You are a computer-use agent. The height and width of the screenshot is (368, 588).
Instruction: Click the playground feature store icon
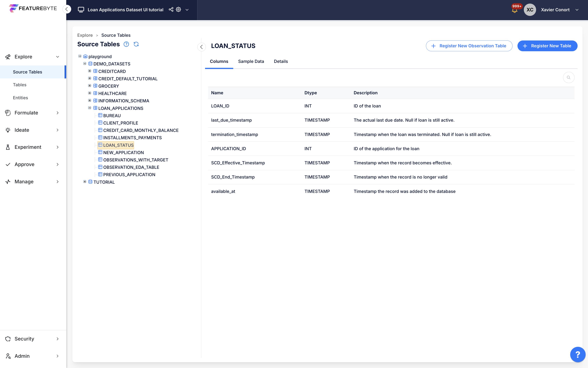tap(85, 57)
